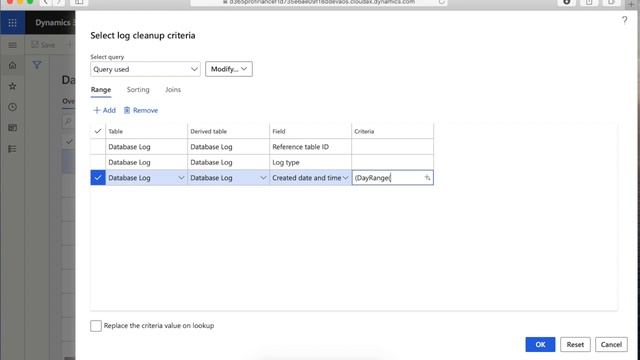Click the Remove trash icon
The image size is (640, 360).
click(x=127, y=110)
